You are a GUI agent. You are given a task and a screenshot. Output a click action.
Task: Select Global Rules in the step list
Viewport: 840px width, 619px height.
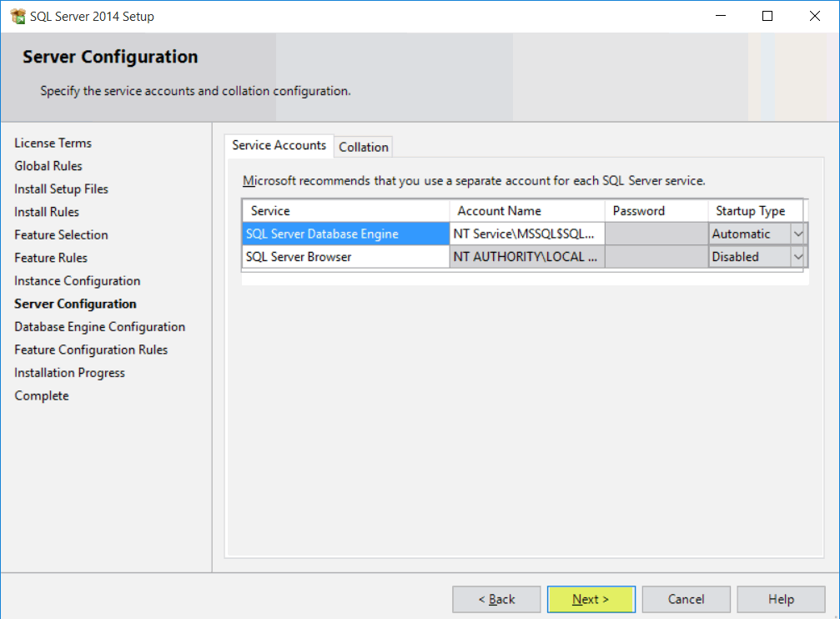(48, 166)
